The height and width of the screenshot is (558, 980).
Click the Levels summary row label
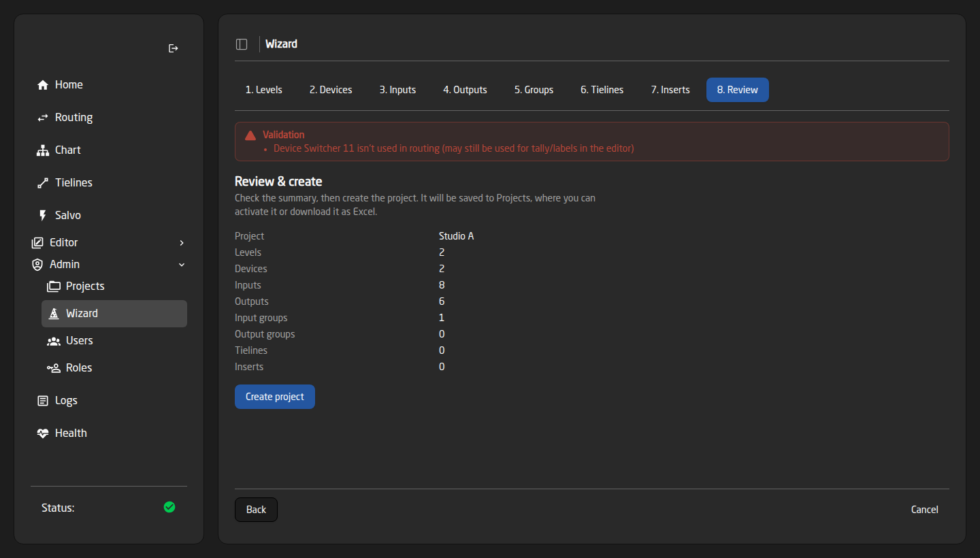click(248, 252)
